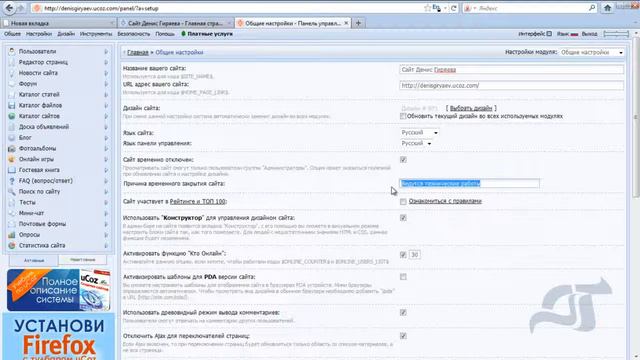This screenshot has width=640, height=360.
Task: Toggle the Интерфейс checkbox in top bar
Action: point(549,34)
